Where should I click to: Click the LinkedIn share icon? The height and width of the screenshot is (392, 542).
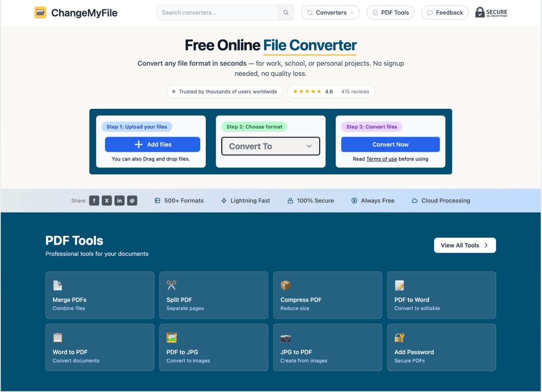(119, 200)
